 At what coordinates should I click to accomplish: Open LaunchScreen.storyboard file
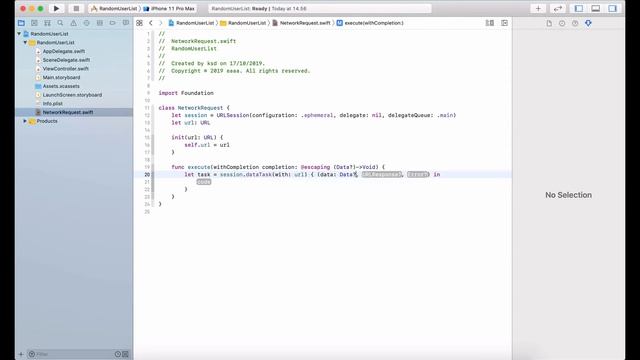(x=72, y=95)
